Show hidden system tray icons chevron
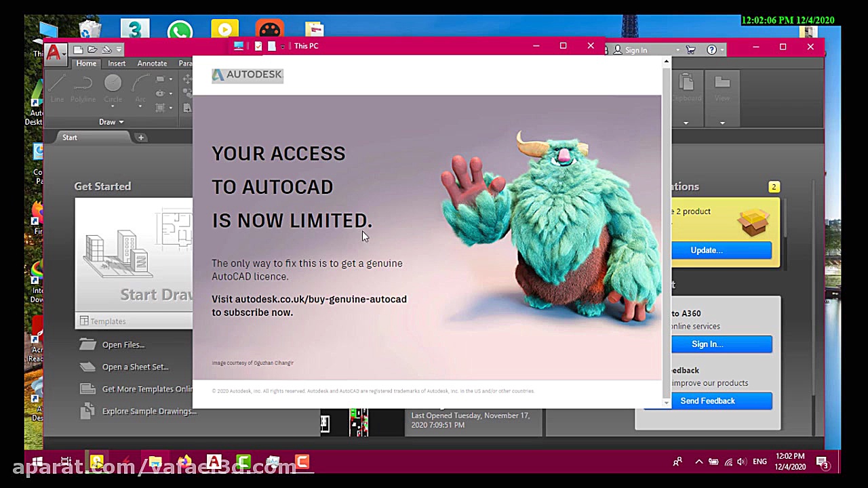The height and width of the screenshot is (488, 868). [x=698, y=462]
